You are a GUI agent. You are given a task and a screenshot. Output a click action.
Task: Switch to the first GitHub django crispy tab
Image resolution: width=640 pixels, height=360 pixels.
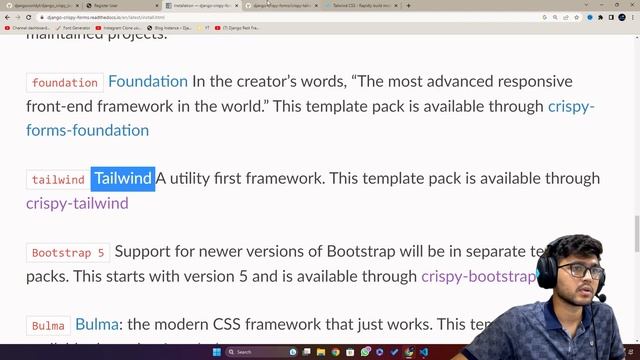[41, 6]
